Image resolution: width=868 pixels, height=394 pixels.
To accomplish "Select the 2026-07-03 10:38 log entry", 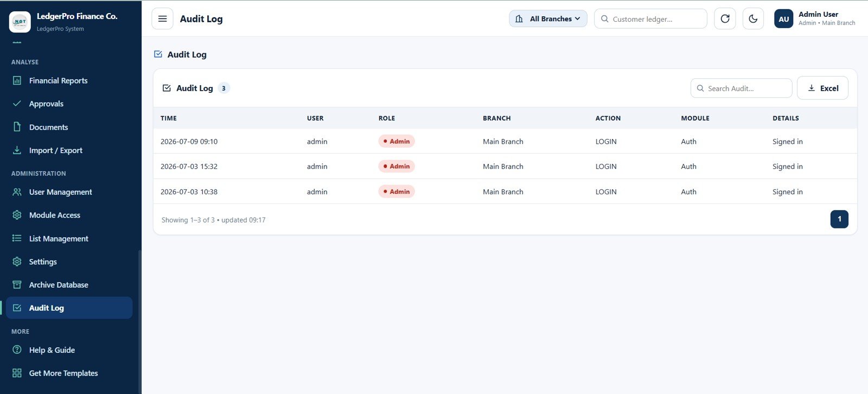I will tap(505, 192).
